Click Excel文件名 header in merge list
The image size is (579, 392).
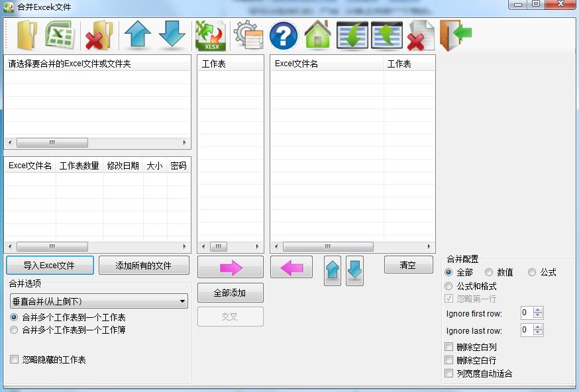327,64
